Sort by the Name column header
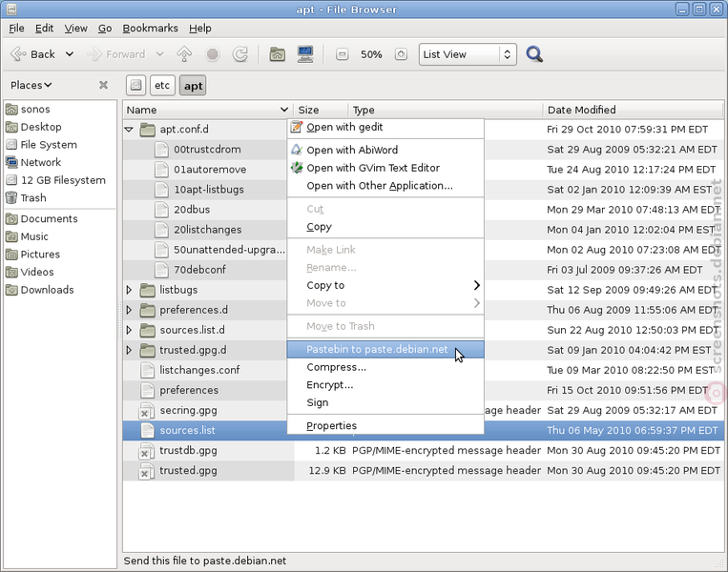The image size is (728, 572). tap(208, 110)
